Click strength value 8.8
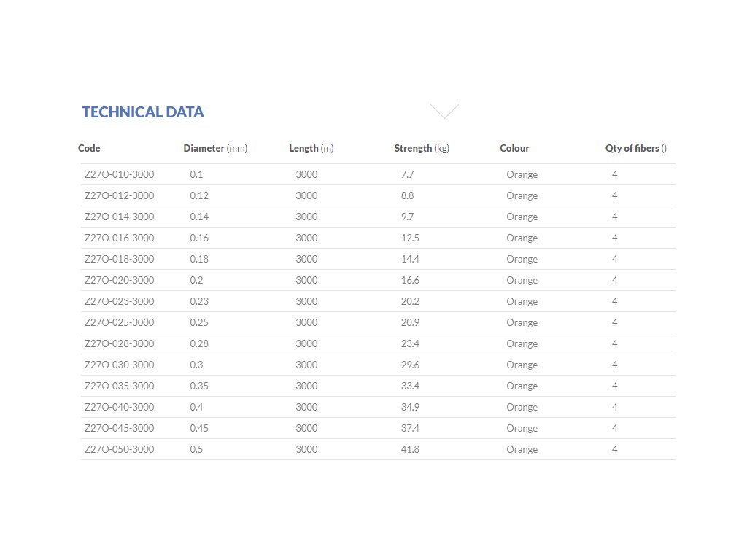 click(407, 195)
